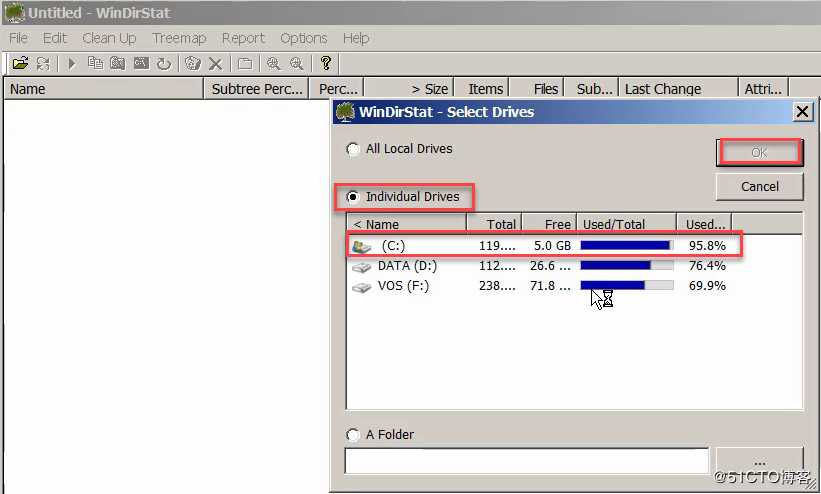Click the Used/Total column header
Viewport: 821px width, 494px height.
coord(626,224)
